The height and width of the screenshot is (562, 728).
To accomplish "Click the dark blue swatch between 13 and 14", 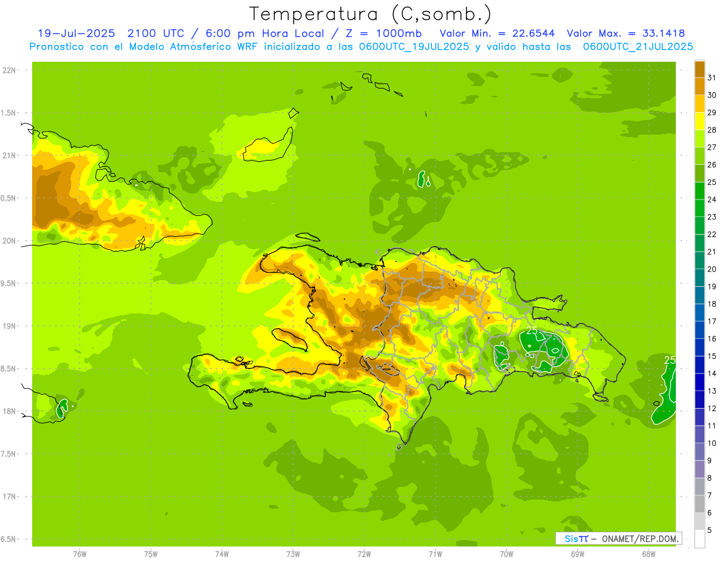I will [699, 382].
